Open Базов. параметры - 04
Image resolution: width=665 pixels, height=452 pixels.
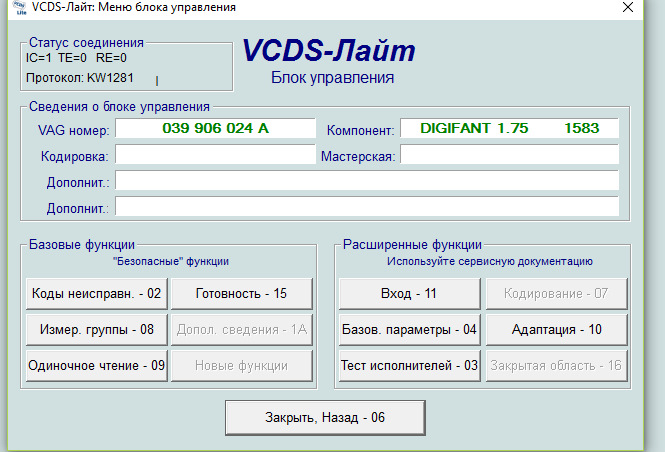(410, 329)
